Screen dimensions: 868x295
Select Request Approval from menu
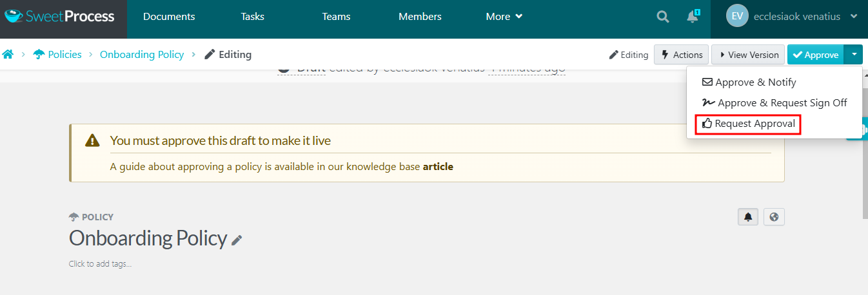tap(748, 123)
